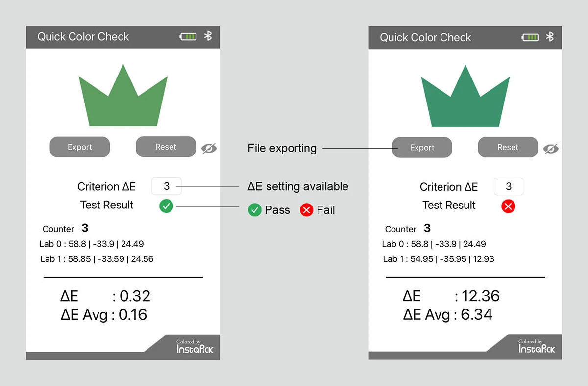588x386 pixels.
Task: Click 'File exporting' annotation label
Action: point(282,148)
